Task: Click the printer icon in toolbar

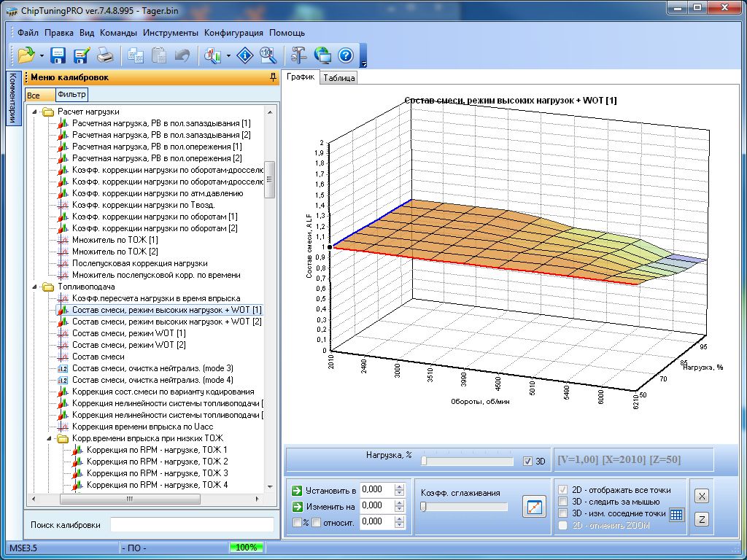Action: coord(105,55)
